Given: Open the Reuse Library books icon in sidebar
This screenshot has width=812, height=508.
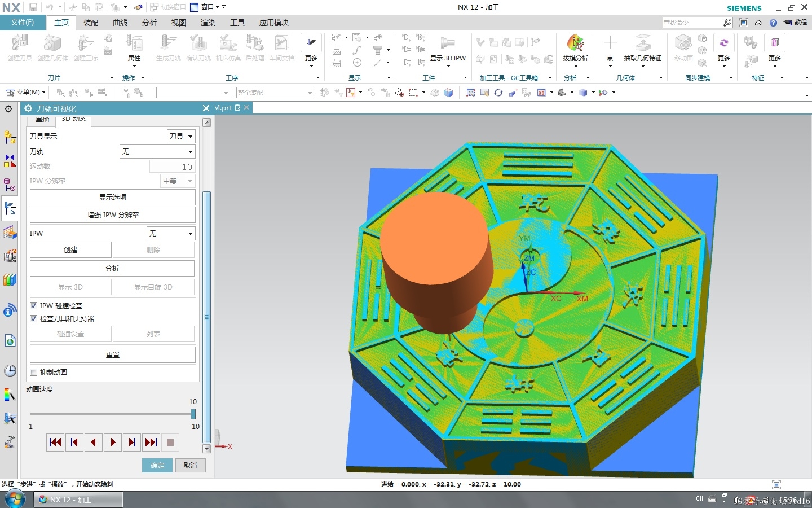Looking at the screenshot, I should tap(10, 280).
